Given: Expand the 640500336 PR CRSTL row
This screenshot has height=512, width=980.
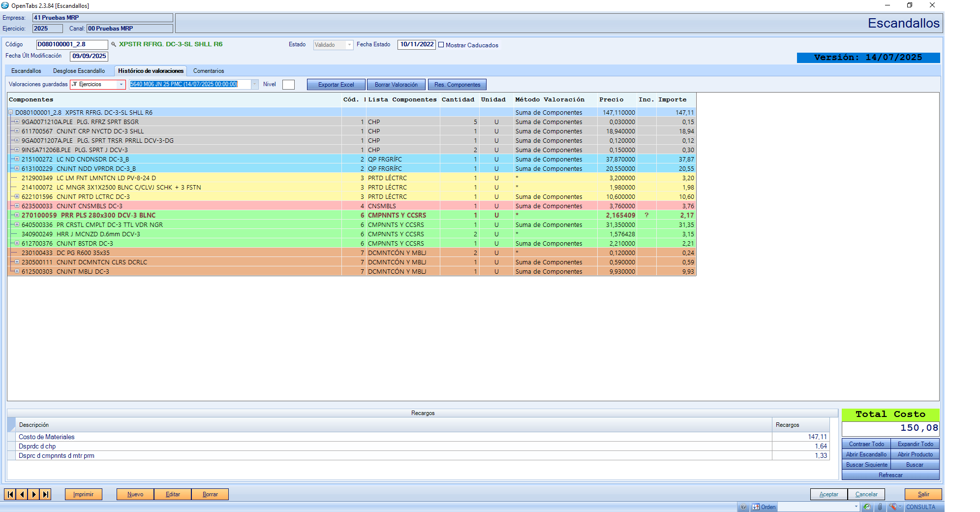Looking at the screenshot, I should (17, 225).
